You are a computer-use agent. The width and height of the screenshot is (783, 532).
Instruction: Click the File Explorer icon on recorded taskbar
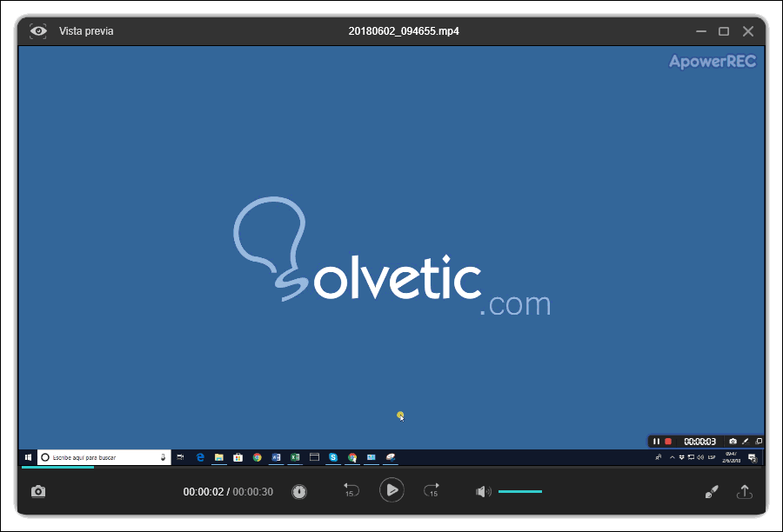pyautogui.click(x=218, y=457)
